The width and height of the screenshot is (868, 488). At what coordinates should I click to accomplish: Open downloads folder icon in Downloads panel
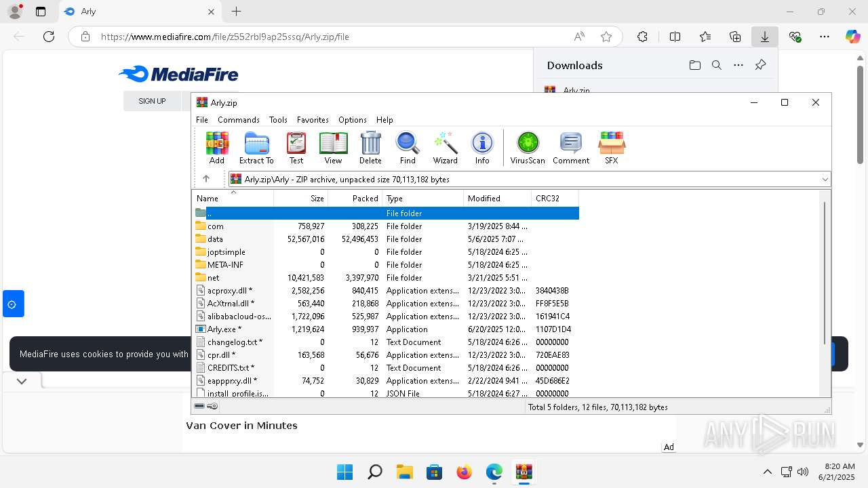[694, 65]
